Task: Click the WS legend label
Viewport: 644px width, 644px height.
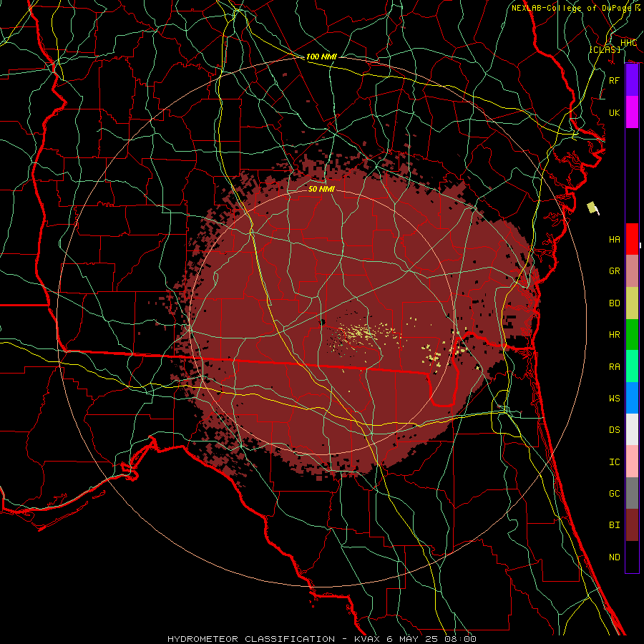Action: point(614,399)
